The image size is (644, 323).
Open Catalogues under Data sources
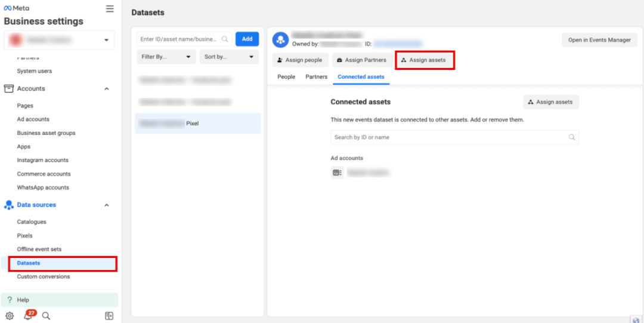coord(32,222)
